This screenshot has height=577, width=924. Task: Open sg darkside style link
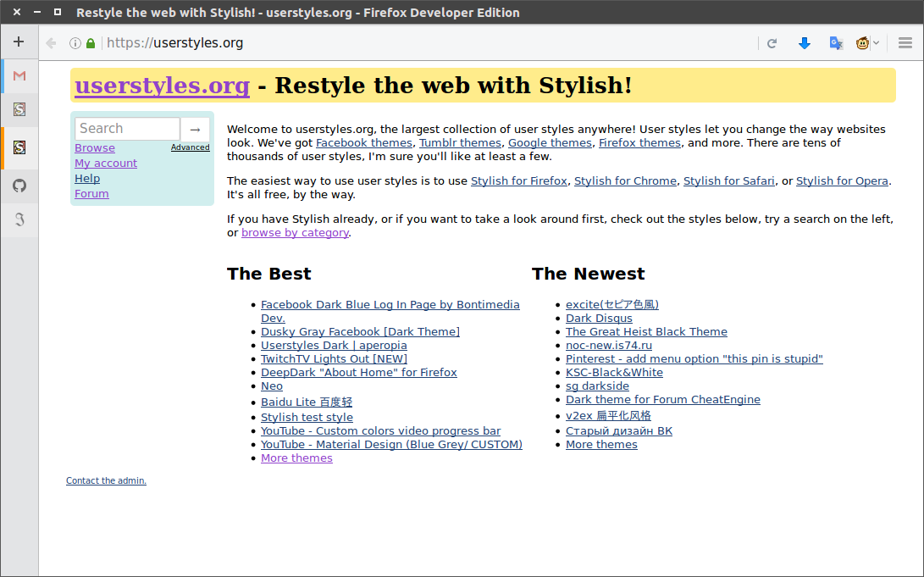coord(597,386)
